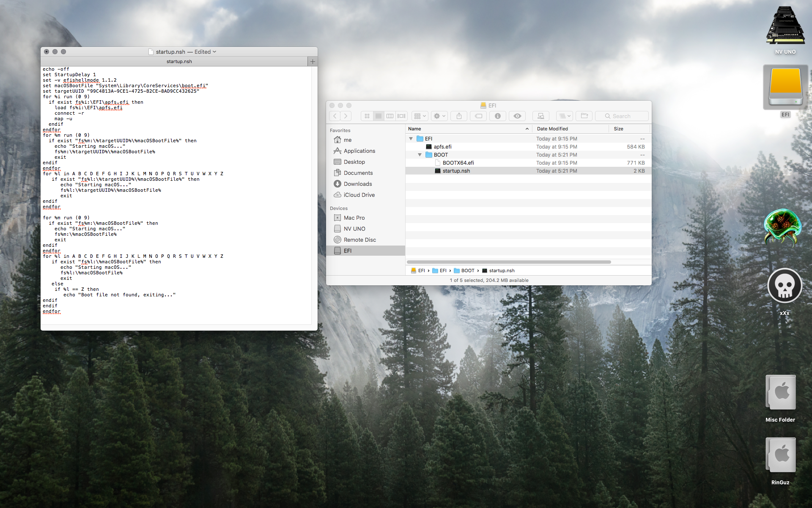
Task: Click the Edit Tags toolbar button
Action: (x=478, y=116)
